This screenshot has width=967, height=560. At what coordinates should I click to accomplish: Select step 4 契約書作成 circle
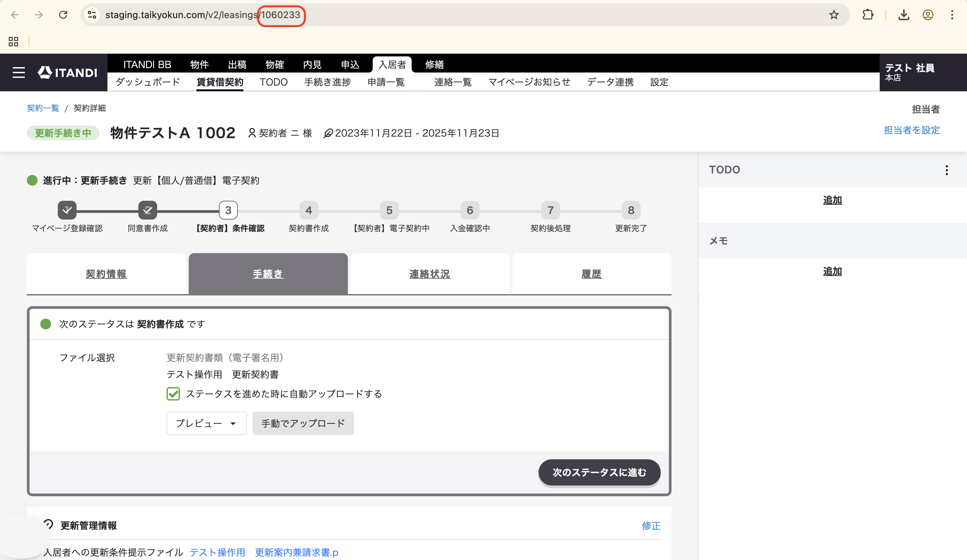pyautogui.click(x=309, y=210)
